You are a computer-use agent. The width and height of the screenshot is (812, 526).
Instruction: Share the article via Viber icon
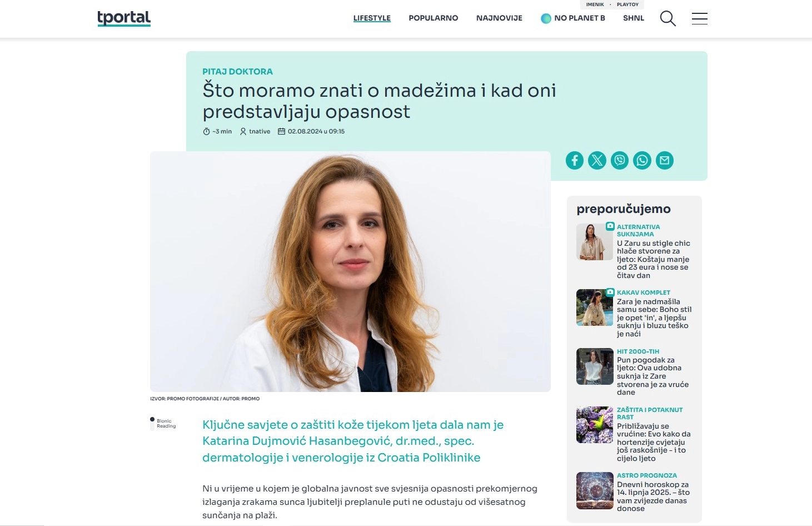tap(620, 161)
